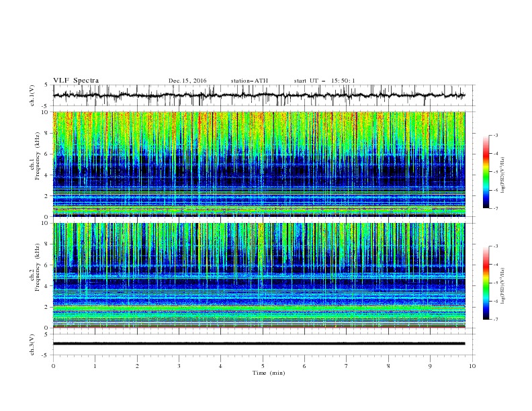This screenshot has height=411, width=532.
Task: Click the ch.1 colorbar "log(PSD)(V²/Hz)" label
Action: [503, 175]
